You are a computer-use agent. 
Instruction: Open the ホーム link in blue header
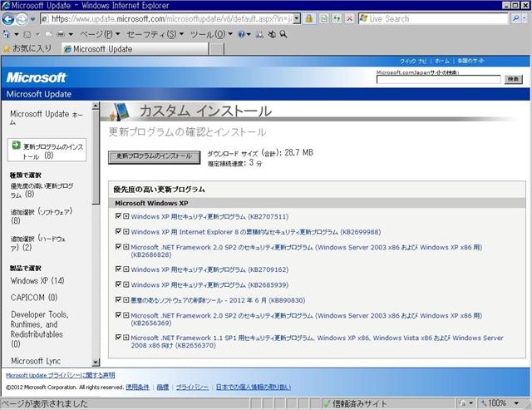point(442,61)
